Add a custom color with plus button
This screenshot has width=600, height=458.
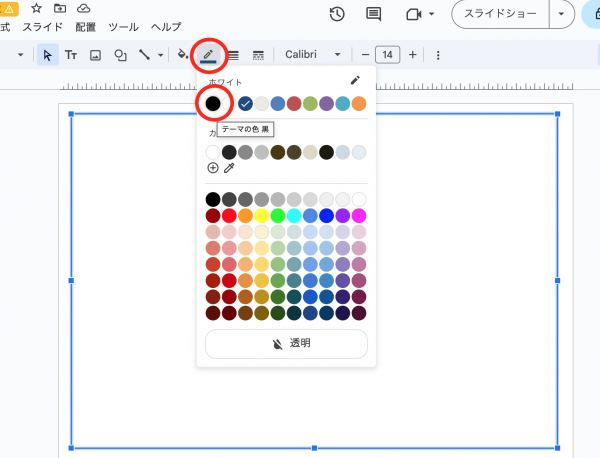(x=213, y=168)
